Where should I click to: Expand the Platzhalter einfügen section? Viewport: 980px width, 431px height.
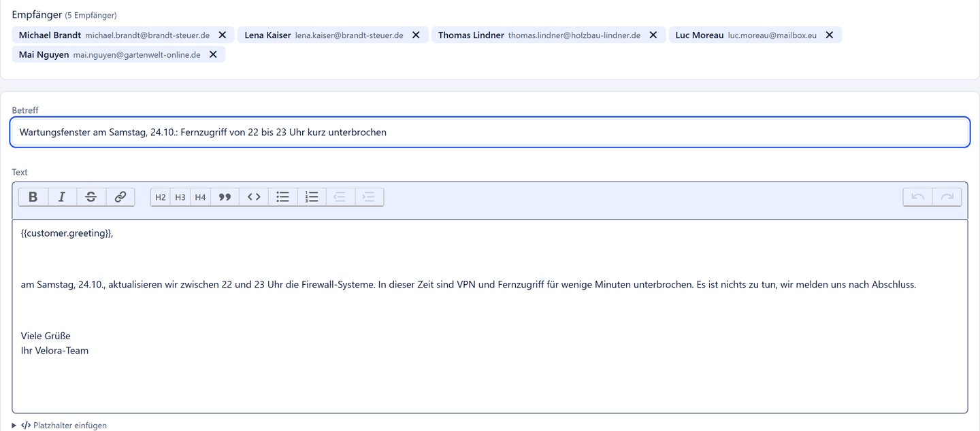tap(60, 426)
